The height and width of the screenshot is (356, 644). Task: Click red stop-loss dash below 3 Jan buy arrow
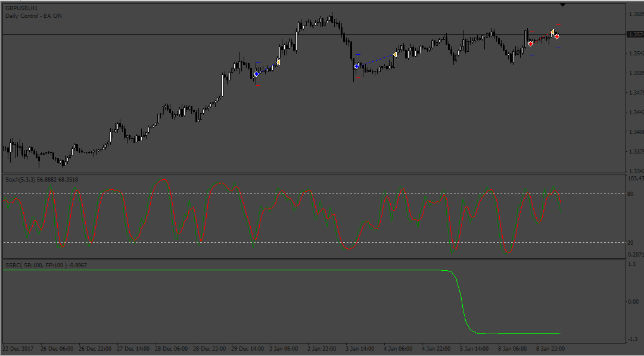(358, 77)
